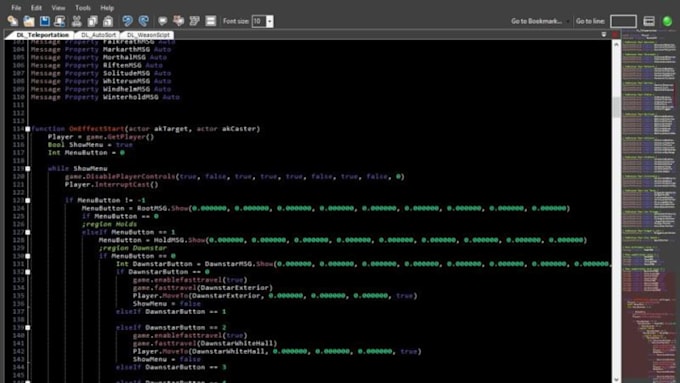This screenshot has width=680, height=383.
Task: Click the Font size value box
Action: (x=259, y=21)
